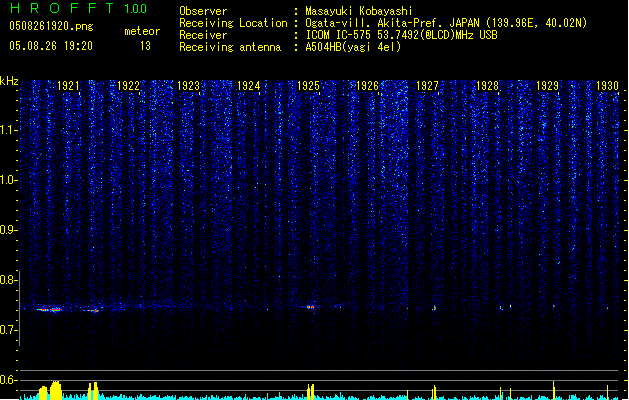Screen dimensions: 629x400
Task: Click the yellow power spike below 1929
Action: [x=554, y=390]
